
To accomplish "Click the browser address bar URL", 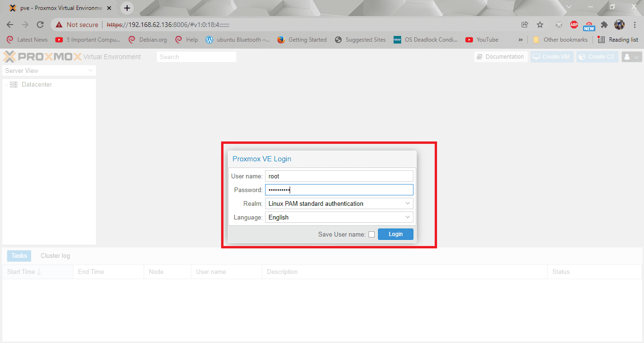I will [168, 25].
